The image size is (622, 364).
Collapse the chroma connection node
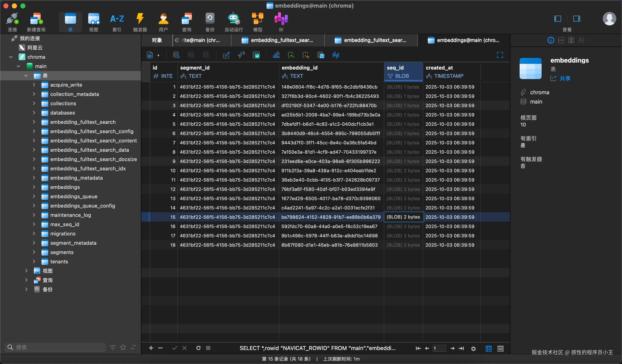point(11,57)
